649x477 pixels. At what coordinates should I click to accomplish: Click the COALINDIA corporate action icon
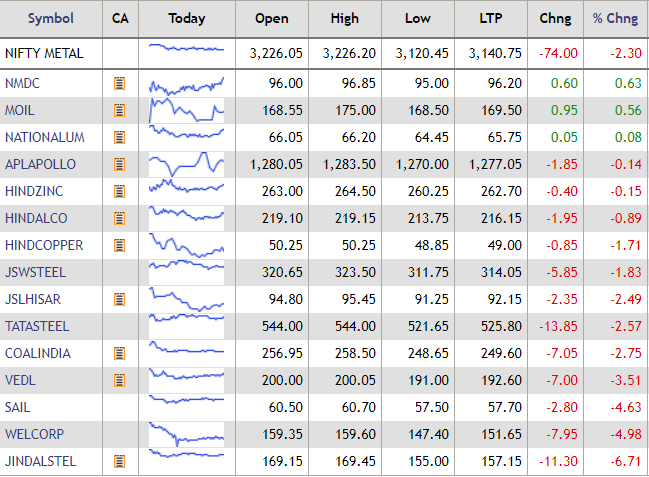(120, 353)
